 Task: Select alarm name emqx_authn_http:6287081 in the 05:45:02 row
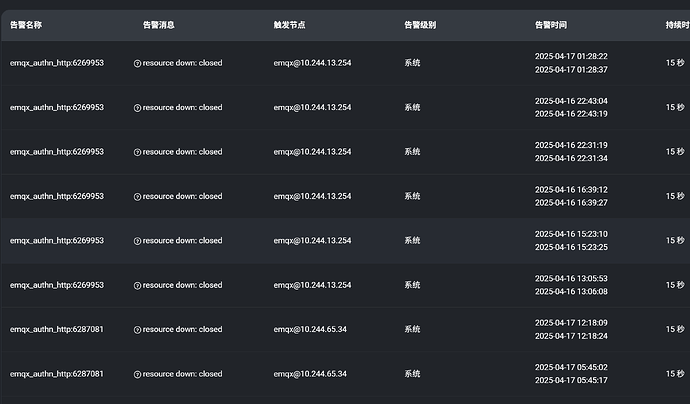[x=57, y=374]
